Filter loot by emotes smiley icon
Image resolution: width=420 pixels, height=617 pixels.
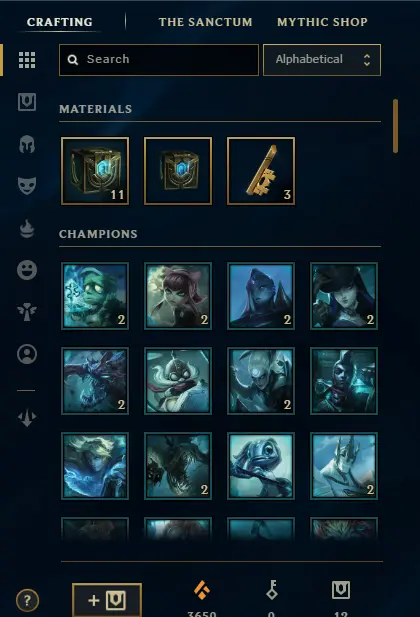[x=27, y=270]
